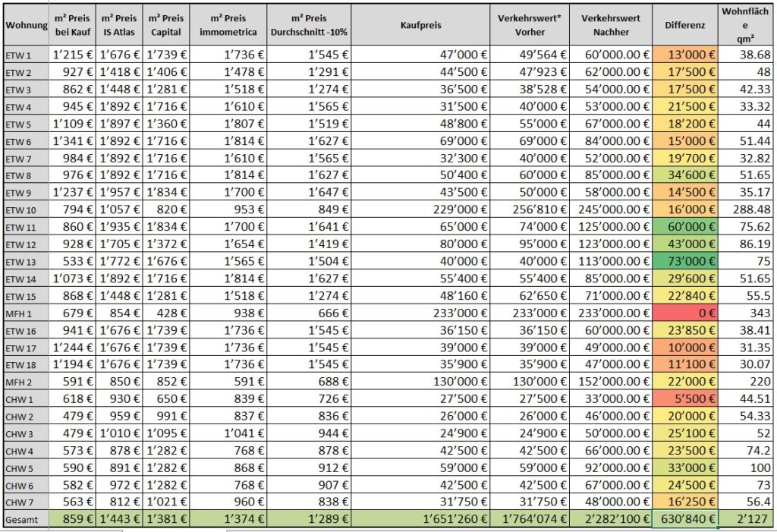Select the m² Preis Durchschnitt -10% header
The height and width of the screenshot is (532, 777).
(310, 25)
